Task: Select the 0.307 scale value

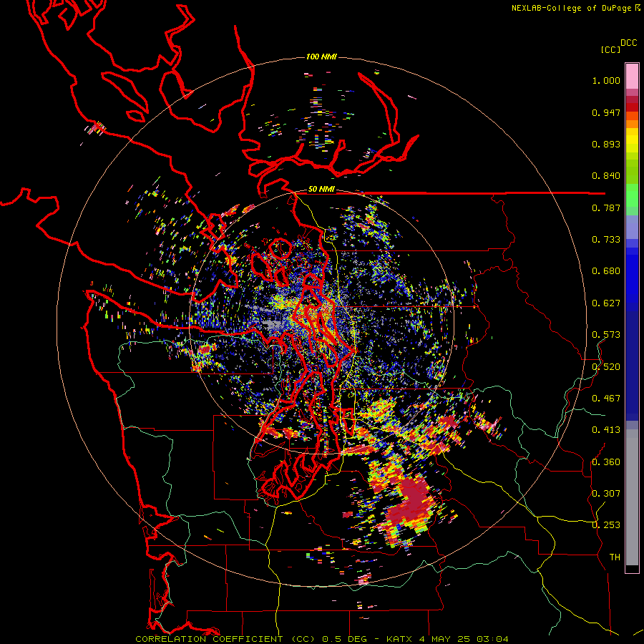Action: tap(606, 494)
